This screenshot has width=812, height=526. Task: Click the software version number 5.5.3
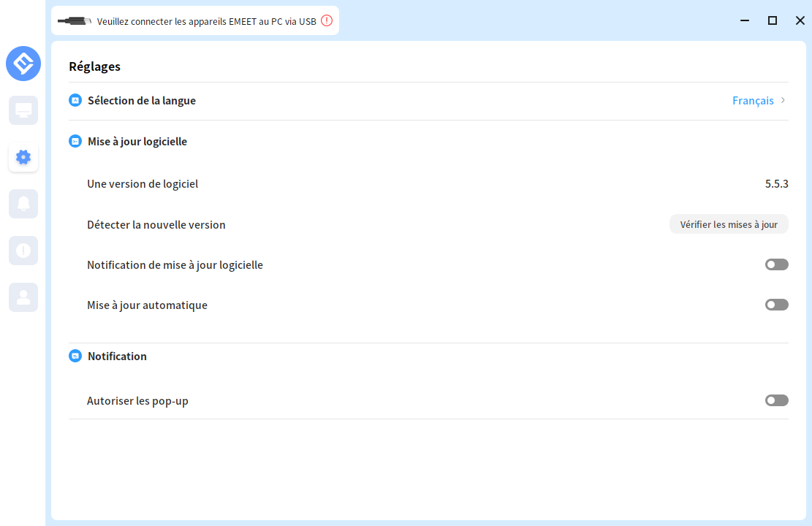776,184
